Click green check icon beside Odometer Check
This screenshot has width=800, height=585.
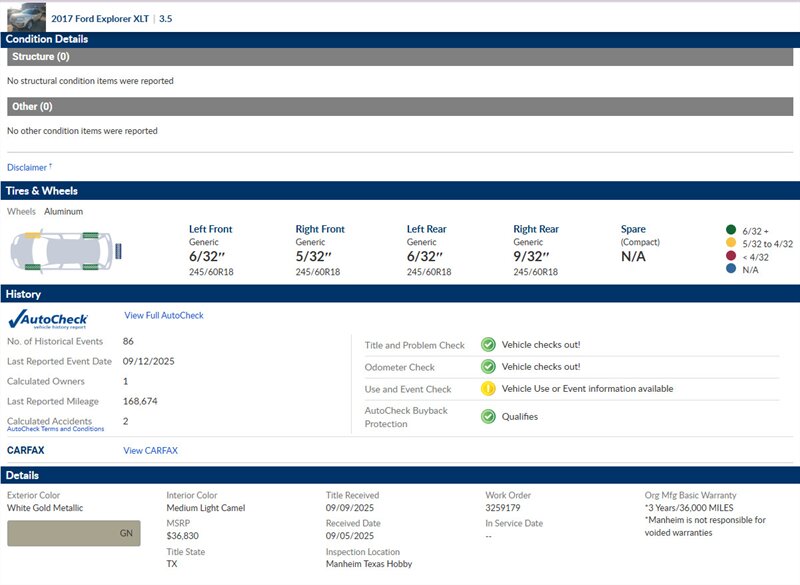click(x=488, y=367)
